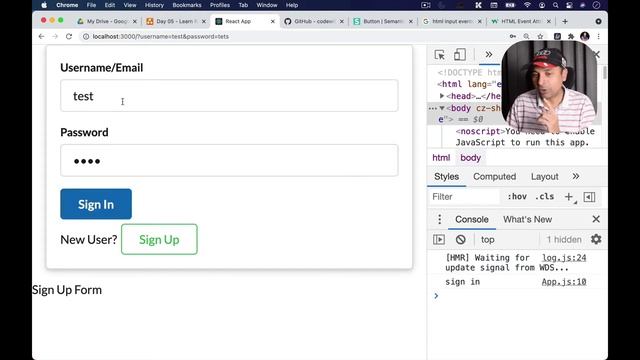The image size is (640, 360).
Task: Add a new style rule with the plus icon
Action: (569, 197)
